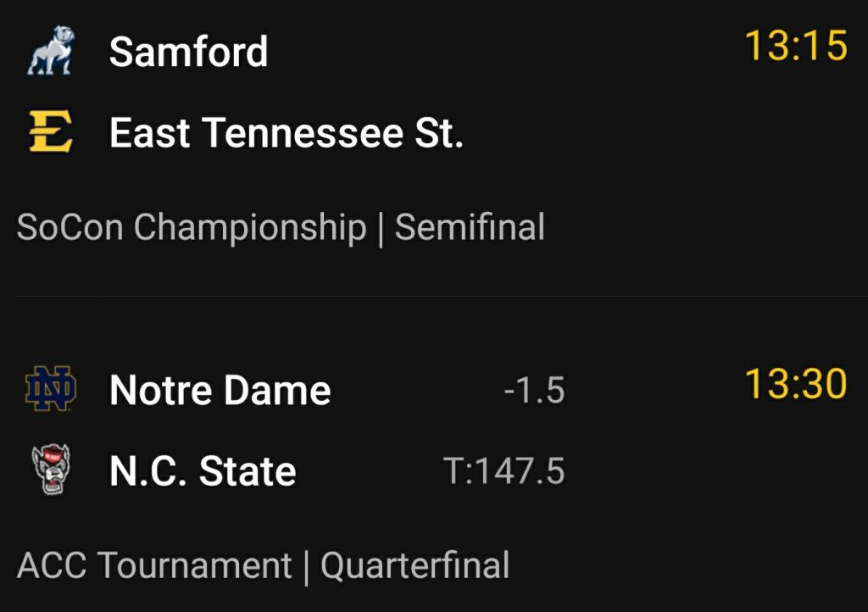Click empty space beside Samford row
This screenshot has width=868, height=612.
coord(509,51)
